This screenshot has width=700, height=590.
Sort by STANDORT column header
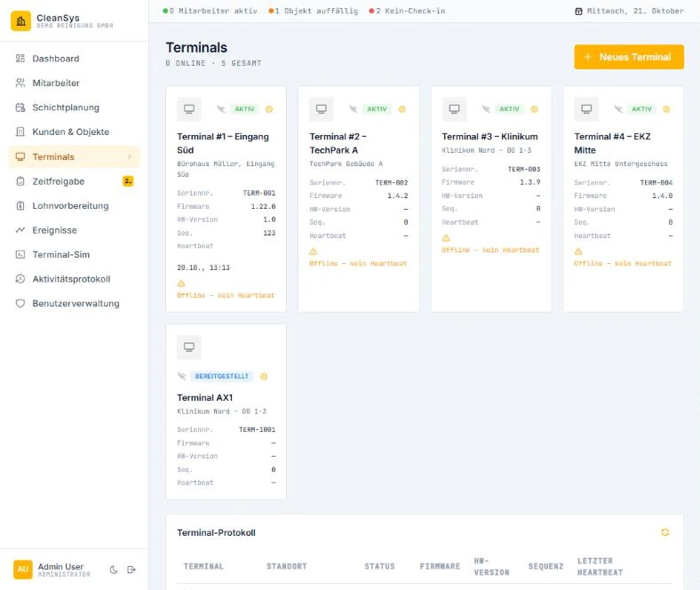(x=287, y=566)
